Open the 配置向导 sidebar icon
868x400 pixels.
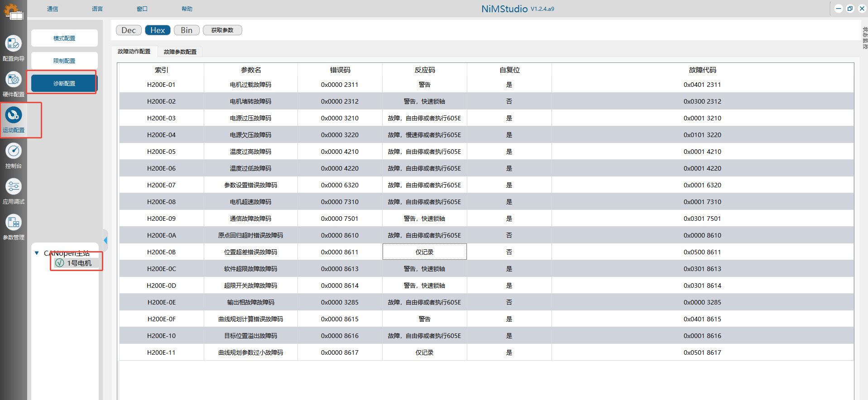point(14,44)
